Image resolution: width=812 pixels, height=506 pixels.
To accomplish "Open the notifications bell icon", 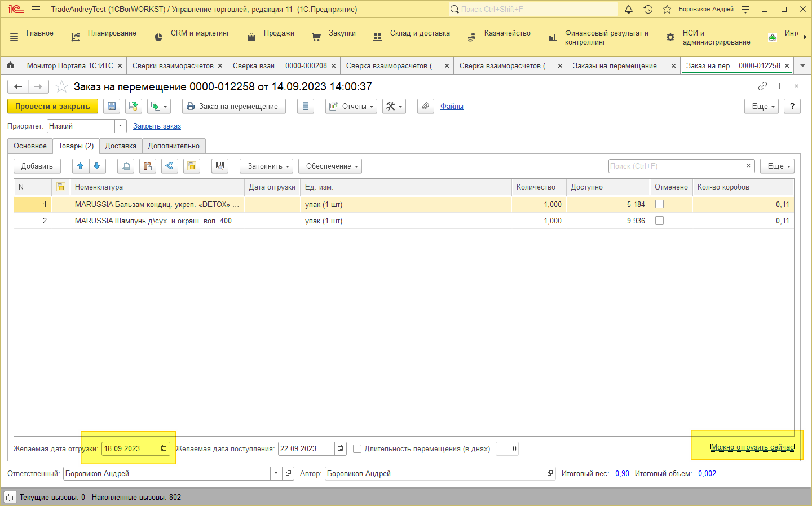I will pos(629,10).
